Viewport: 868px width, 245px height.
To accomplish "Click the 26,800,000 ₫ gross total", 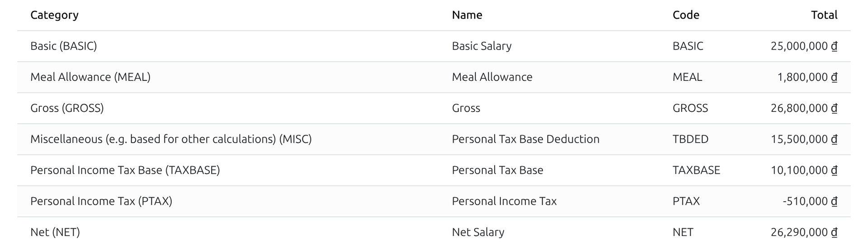I will coord(804,108).
